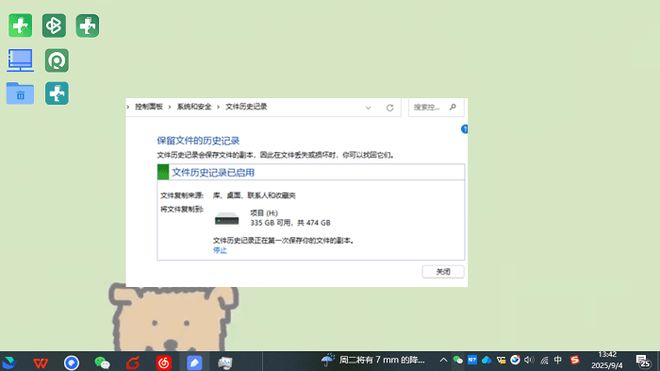Click the 文件复制来源 label
Image resolution: width=660 pixels, height=371 pixels.
[182, 195]
